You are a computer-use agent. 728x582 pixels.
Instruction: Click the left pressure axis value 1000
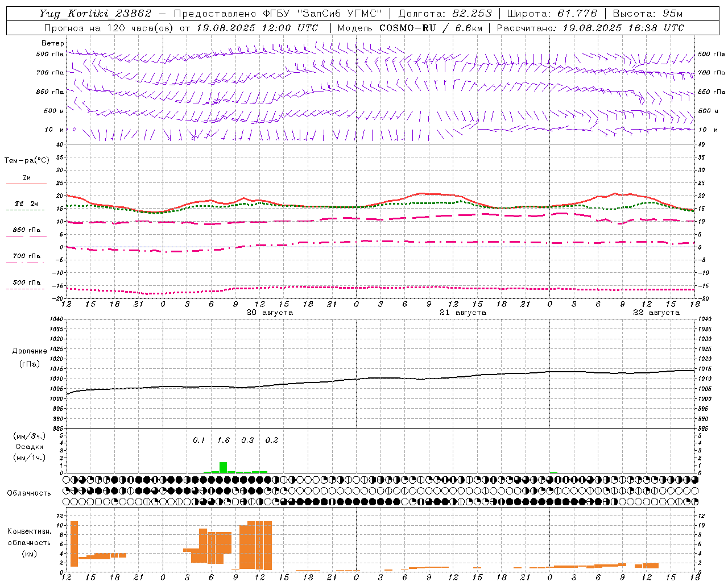tap(57, 399)
